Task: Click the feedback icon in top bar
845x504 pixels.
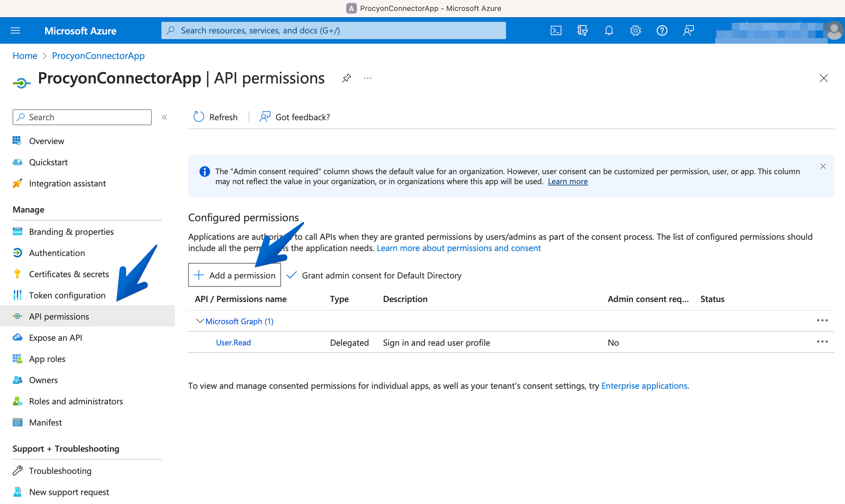Action: [688, 30]
